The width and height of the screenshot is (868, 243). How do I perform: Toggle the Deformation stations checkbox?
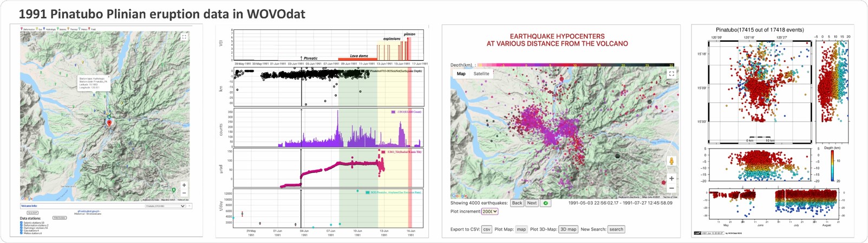point(22,226)
